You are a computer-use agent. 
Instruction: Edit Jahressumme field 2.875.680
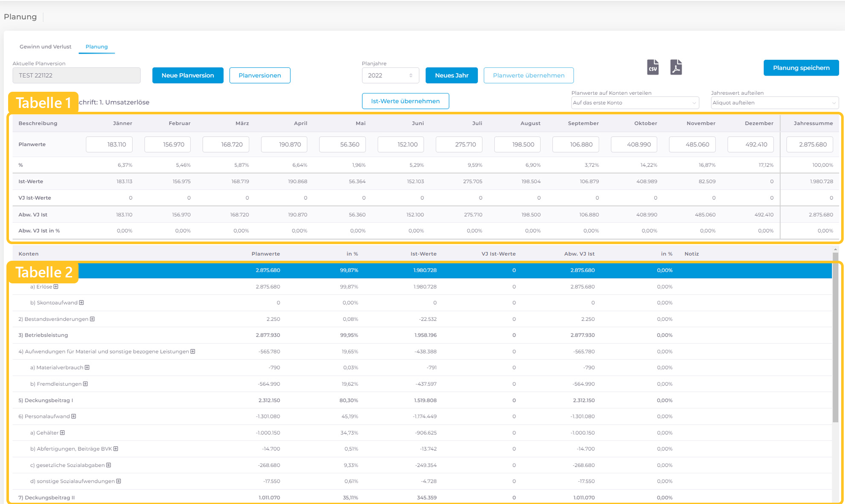pos(810,144)
